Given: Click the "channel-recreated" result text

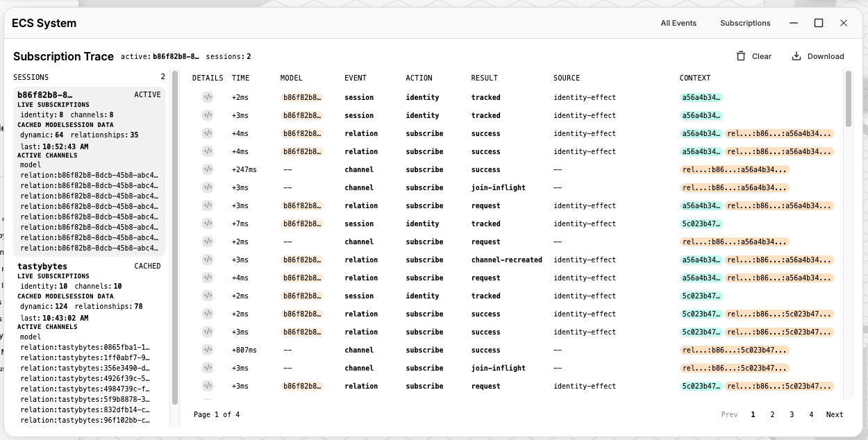Looking at the screenshot, I should pos(507,260).
